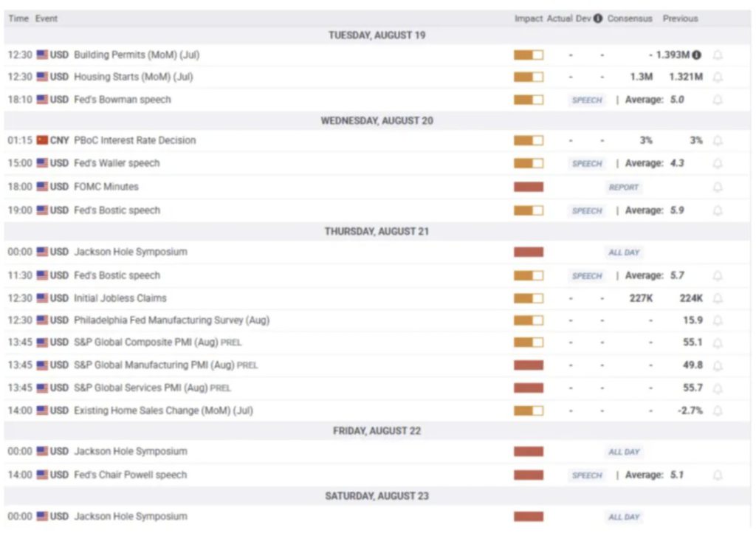Enable alert bell for PBoC Interest Rate Decision
The width and height of the screenshot is (756, 544).
point(717,141)
